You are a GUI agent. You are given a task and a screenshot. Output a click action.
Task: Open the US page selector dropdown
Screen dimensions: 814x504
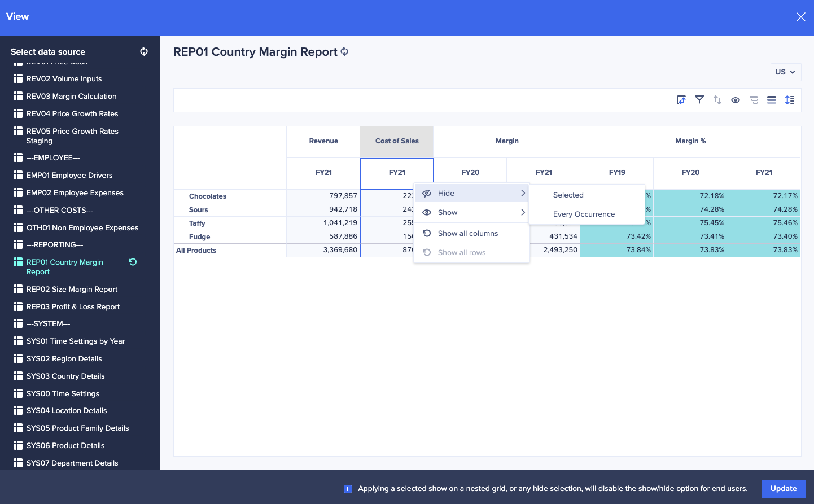(x=786, y=72)
